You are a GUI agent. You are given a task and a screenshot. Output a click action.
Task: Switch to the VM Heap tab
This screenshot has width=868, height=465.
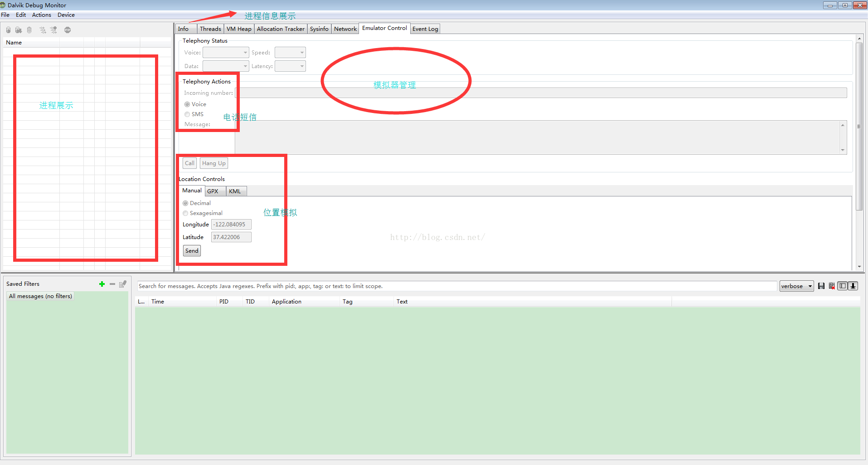coord(239,29)
